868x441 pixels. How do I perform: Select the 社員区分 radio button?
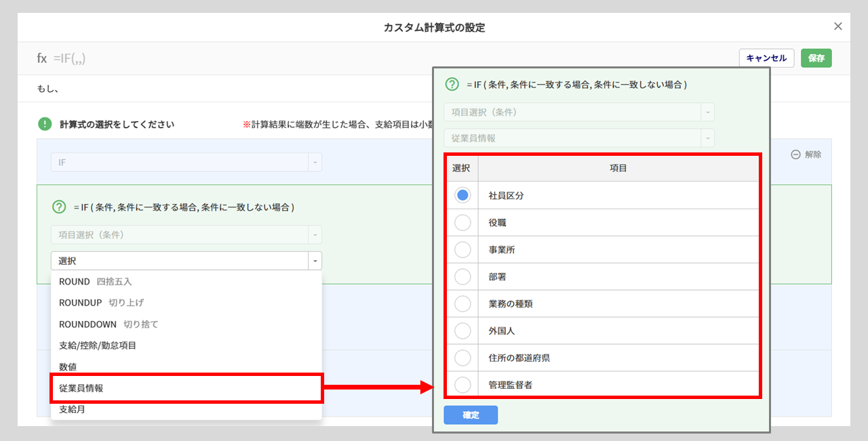click(x=462, y=195)
